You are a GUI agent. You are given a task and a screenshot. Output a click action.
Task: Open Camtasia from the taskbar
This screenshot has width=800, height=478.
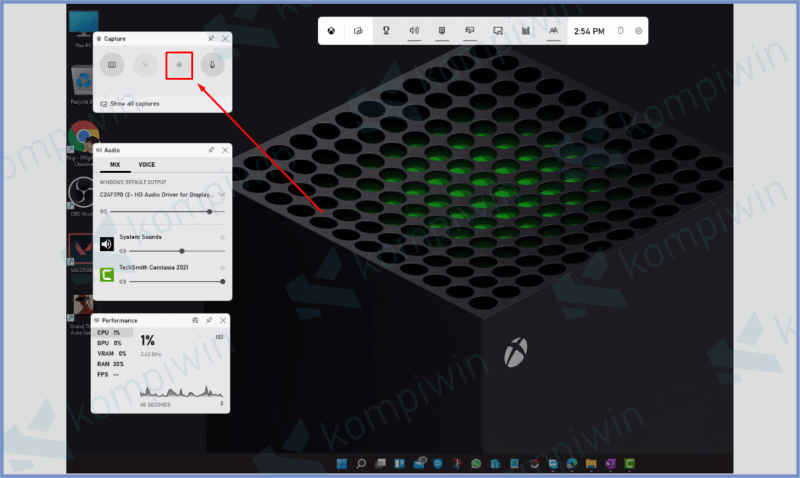point(630,464)
